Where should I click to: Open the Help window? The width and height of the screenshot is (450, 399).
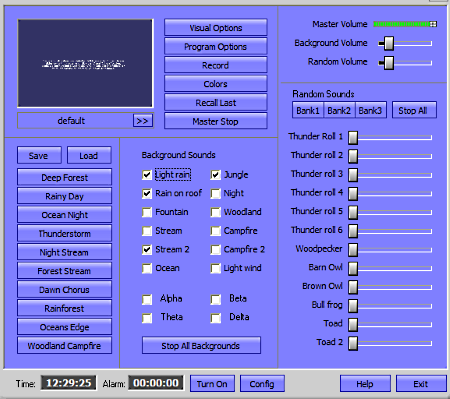[x=365, y=384]
